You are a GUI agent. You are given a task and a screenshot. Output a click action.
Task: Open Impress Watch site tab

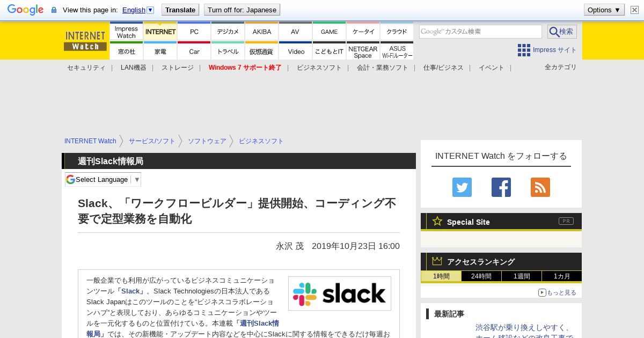click(126, 32)
